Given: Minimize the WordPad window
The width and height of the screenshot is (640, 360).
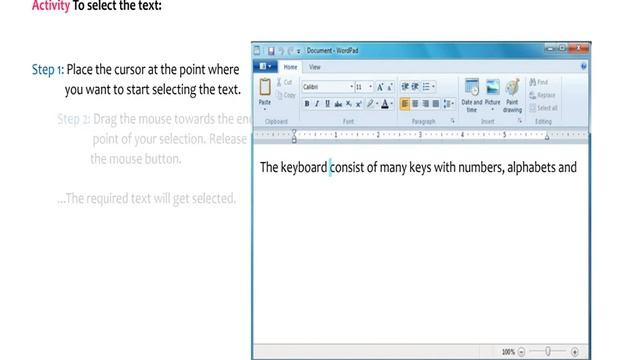Looking at the screenshot, I should pyautogui.click(x=550, y=49).
